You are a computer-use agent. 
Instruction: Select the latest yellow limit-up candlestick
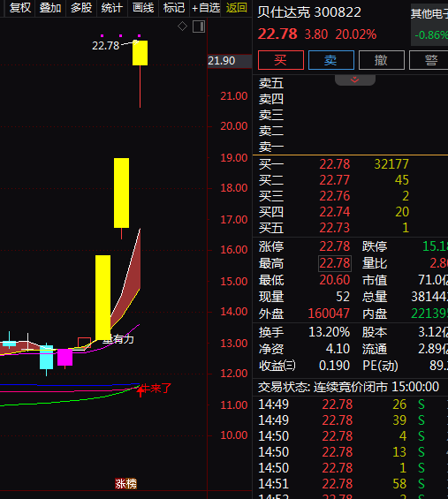pos(140,53)
